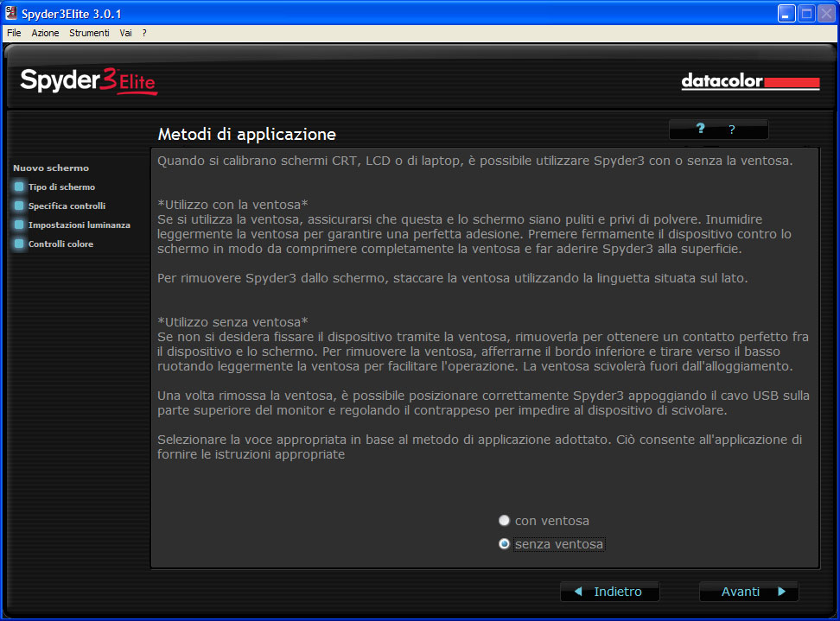This screenshot has width=840, height=621.
Task: Click the '*Utilizzo con la ventosa*' heading
Action: 232,205
